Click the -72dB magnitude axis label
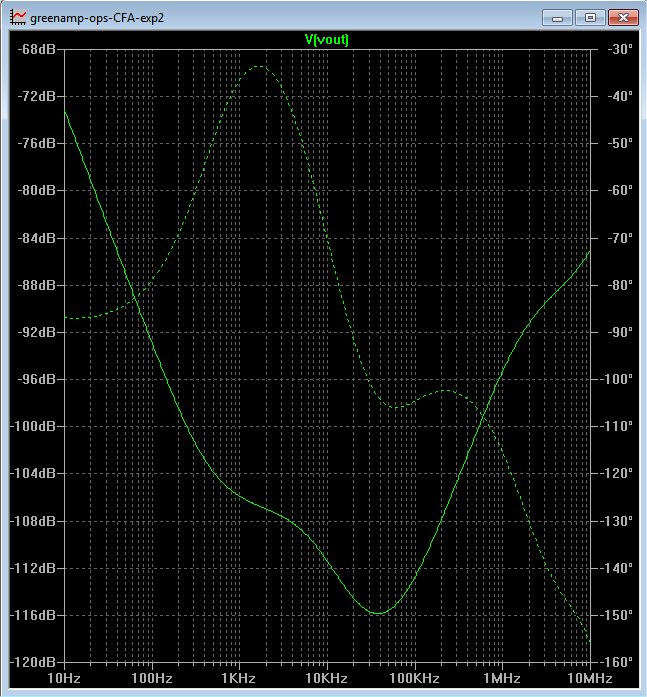 coord(36,96)
